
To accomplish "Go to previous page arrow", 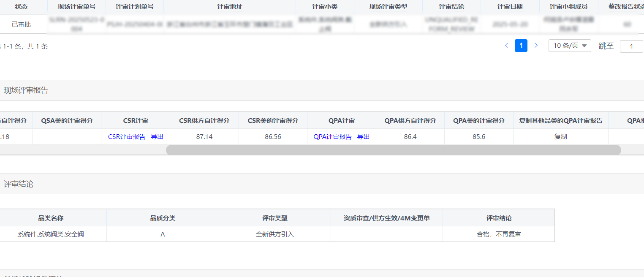I will pos(506,46).
